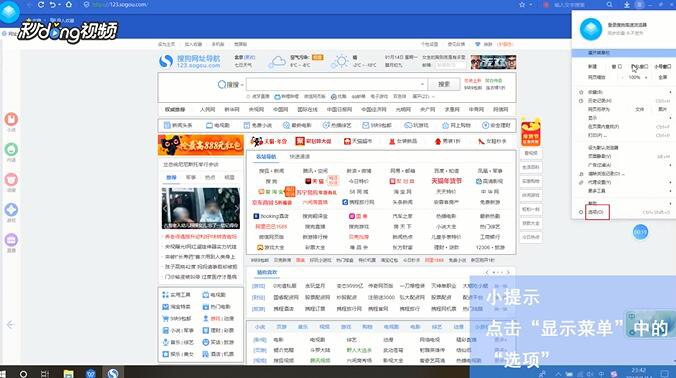Click 设为主页 link at page top
This screenshot has height=378, width=676.
point(166,44)
